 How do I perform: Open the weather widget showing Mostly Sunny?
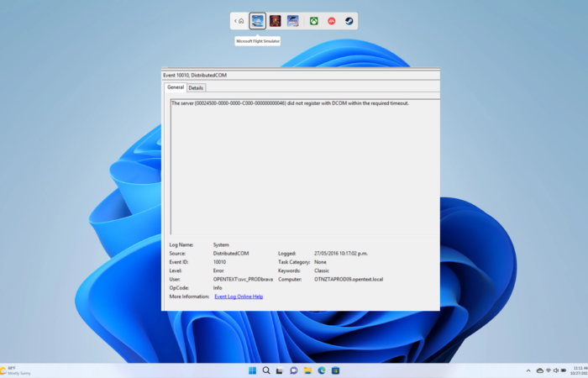click(16, 370)
